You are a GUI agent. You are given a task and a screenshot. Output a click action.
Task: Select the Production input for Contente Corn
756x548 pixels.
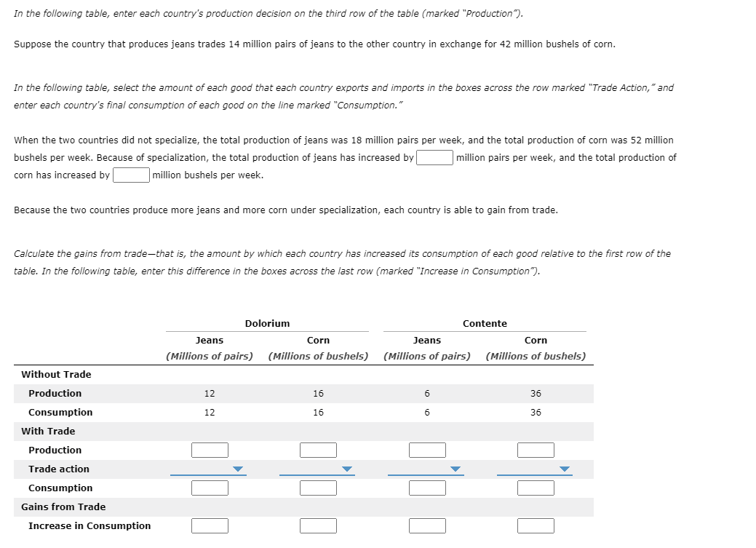(536, 450)
